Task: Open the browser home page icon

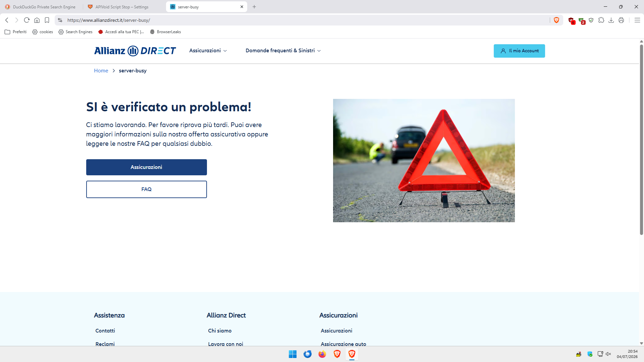Action: pyautogui.click(x=37, y=20)
